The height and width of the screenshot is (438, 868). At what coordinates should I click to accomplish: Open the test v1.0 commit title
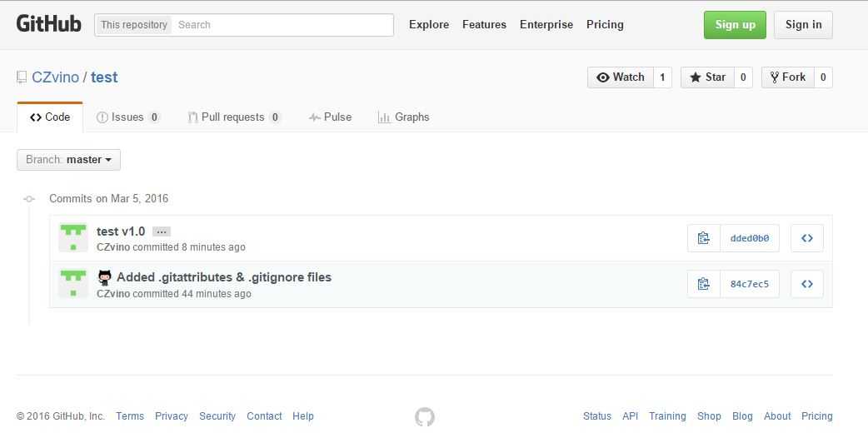click(x=121, y=231)
